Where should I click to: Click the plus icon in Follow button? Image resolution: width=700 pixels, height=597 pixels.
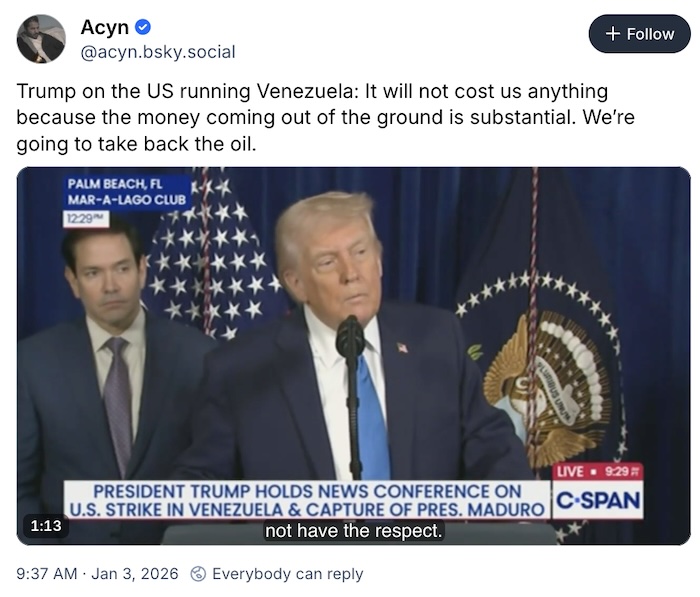click(x=613, y=34)
